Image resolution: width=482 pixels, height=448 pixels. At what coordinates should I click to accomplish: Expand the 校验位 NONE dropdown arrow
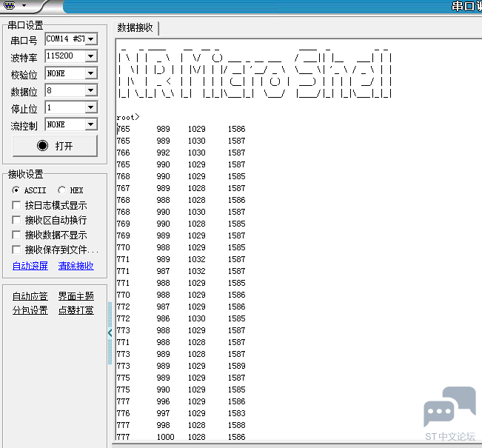click(91, 73)
